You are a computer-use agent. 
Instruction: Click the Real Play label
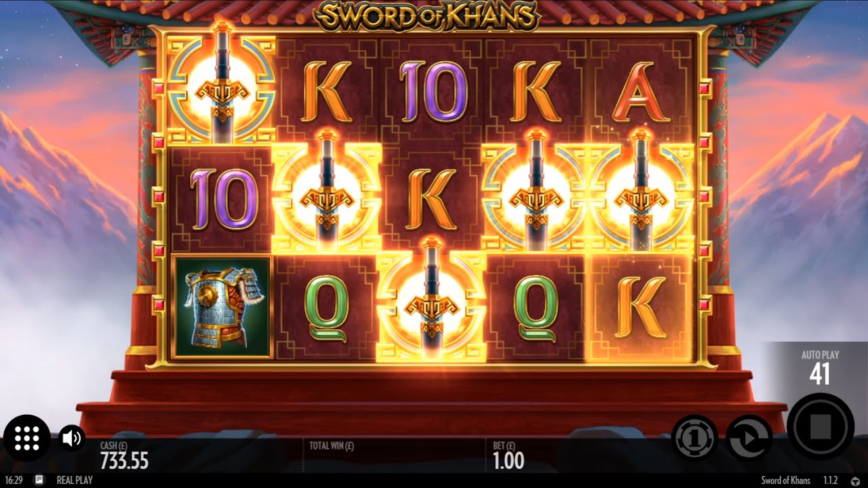pyautogui.click(x=75, y=480)
